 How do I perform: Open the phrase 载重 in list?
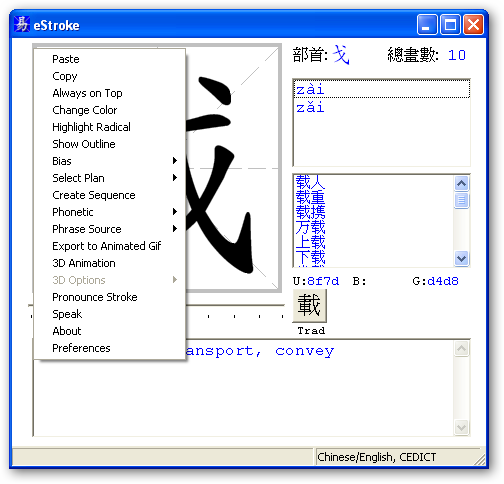pos(310,197)
